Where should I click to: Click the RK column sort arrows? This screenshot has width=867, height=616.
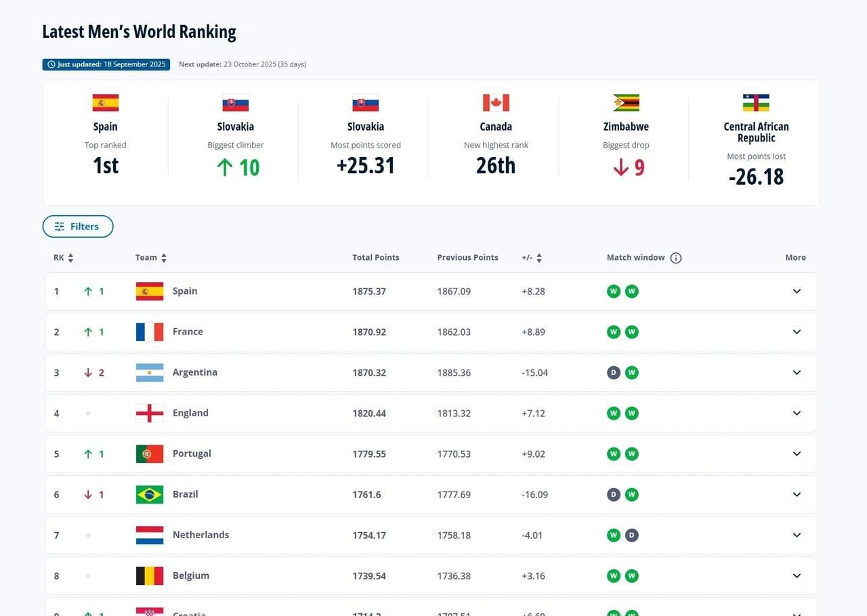point(70,258)
